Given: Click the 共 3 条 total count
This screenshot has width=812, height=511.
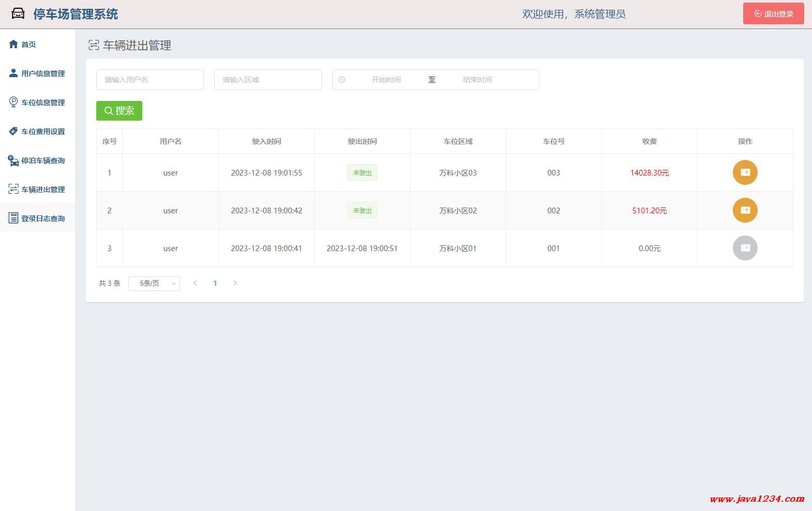Looking at the screenshot, I should point(110,283).
